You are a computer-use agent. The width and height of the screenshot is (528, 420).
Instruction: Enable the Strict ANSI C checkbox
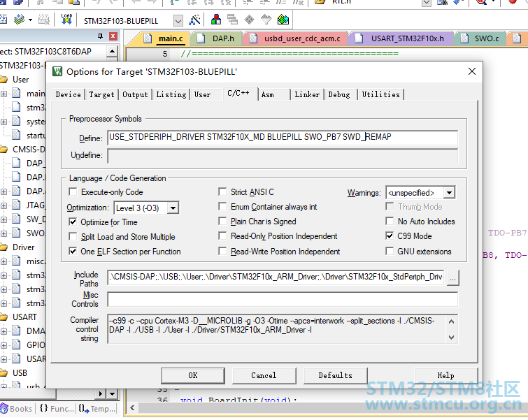click(x=222, y=191)
